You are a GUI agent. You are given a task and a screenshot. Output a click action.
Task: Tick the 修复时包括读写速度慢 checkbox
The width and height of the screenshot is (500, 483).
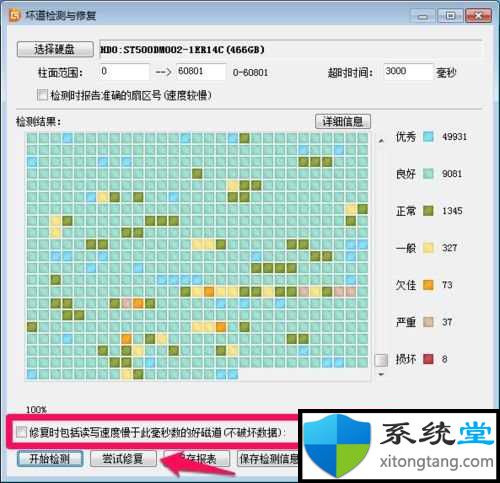click(21, 432)
